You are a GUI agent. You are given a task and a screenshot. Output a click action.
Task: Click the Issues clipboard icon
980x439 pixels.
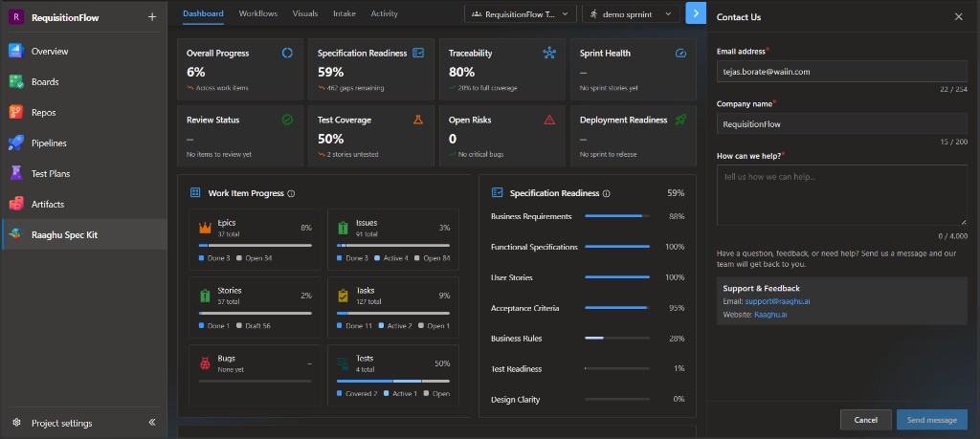pos(344,228)
